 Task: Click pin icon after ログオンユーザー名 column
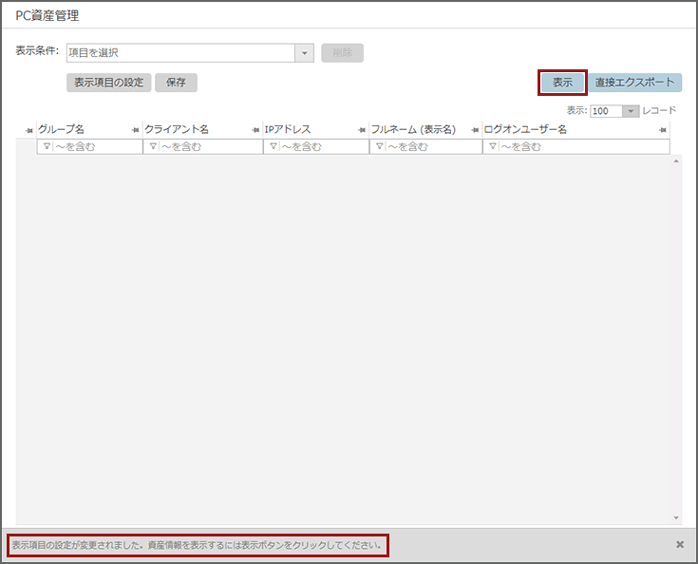(663, 130)
